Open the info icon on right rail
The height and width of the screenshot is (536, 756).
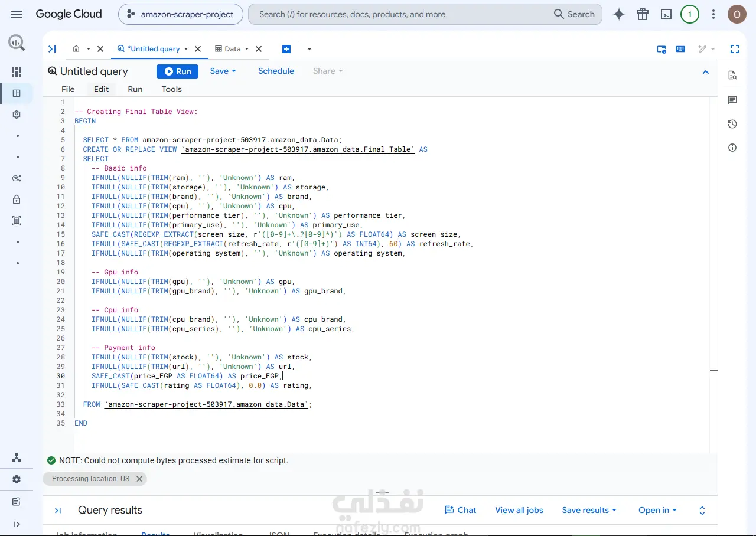[x=732, y=148]
